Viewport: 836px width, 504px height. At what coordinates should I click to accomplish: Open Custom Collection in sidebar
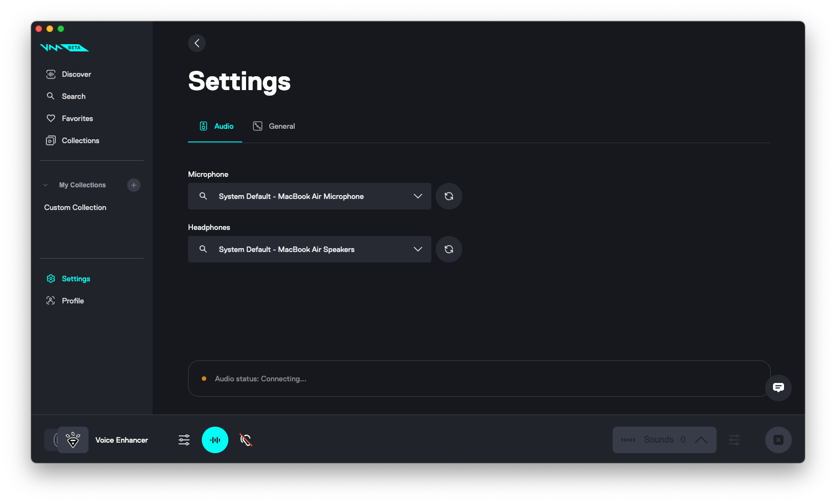click(75, 207)
